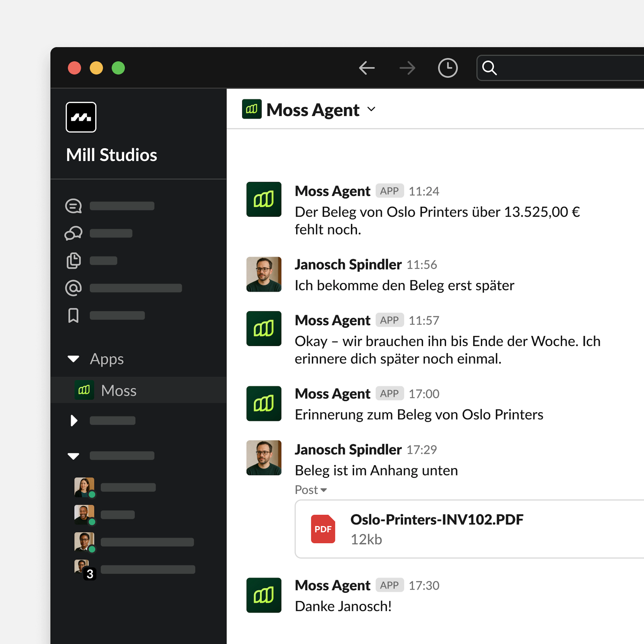Click Janosch Spindler's profile photo
644x644 pixels.
[x=264, y=274]
